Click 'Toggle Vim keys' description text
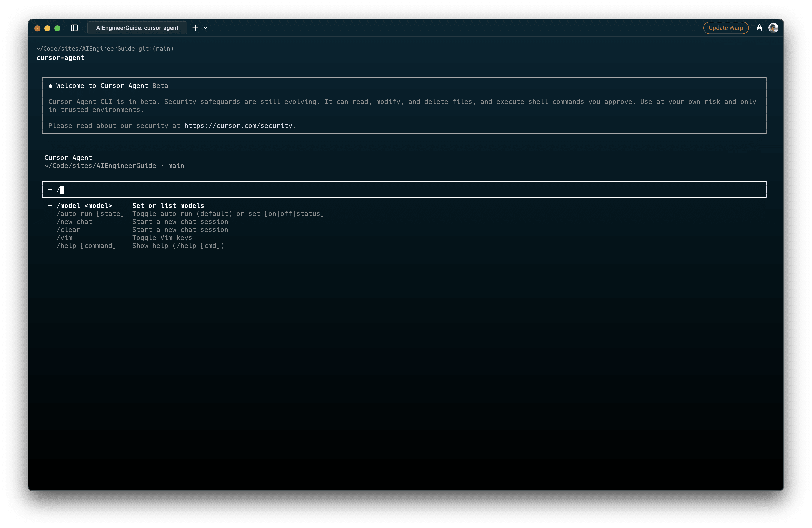This screenshot has width=812, height=528. [x=162, y=238]
